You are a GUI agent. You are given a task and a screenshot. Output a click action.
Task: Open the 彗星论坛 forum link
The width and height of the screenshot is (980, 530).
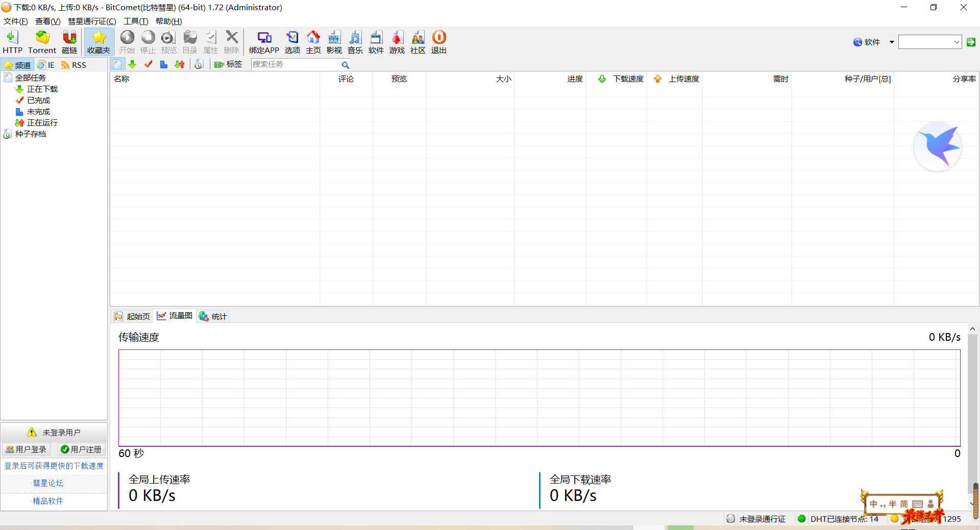[47, 483]
